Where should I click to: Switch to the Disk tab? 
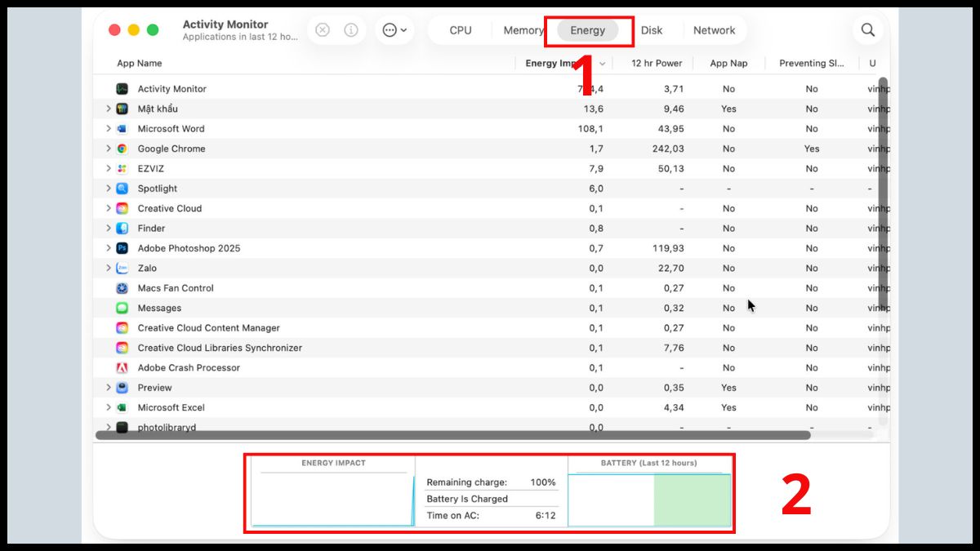[652, 30]
